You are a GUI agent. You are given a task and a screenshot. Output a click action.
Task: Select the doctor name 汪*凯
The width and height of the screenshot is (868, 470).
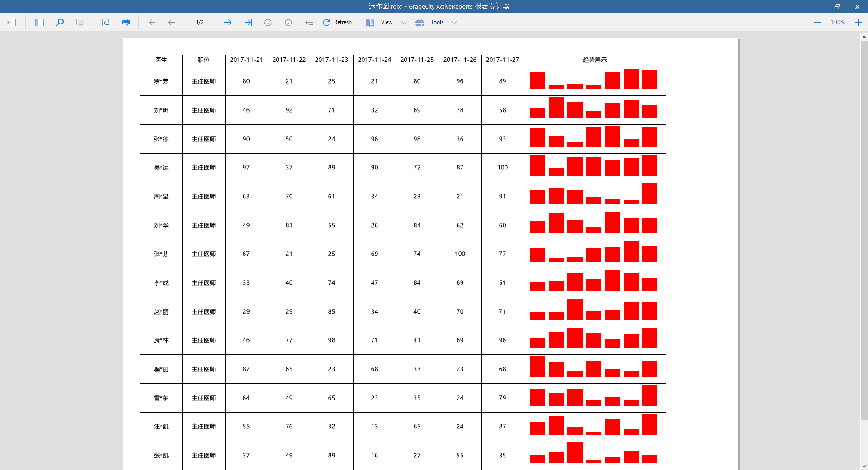point(161,427)
